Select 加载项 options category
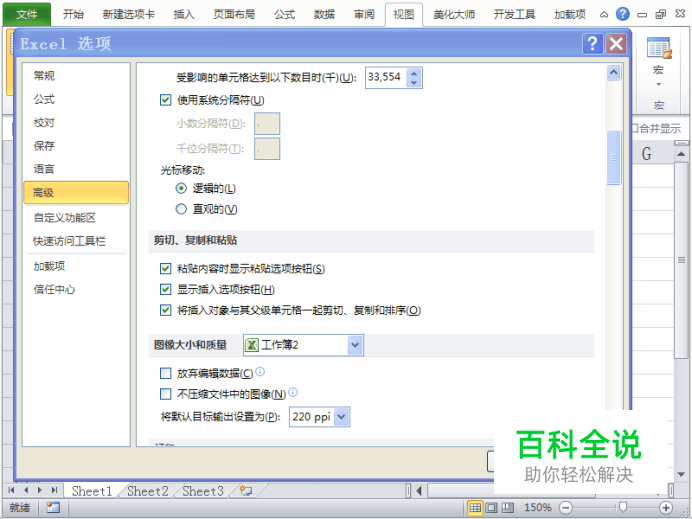 click(x=76, y=266)
